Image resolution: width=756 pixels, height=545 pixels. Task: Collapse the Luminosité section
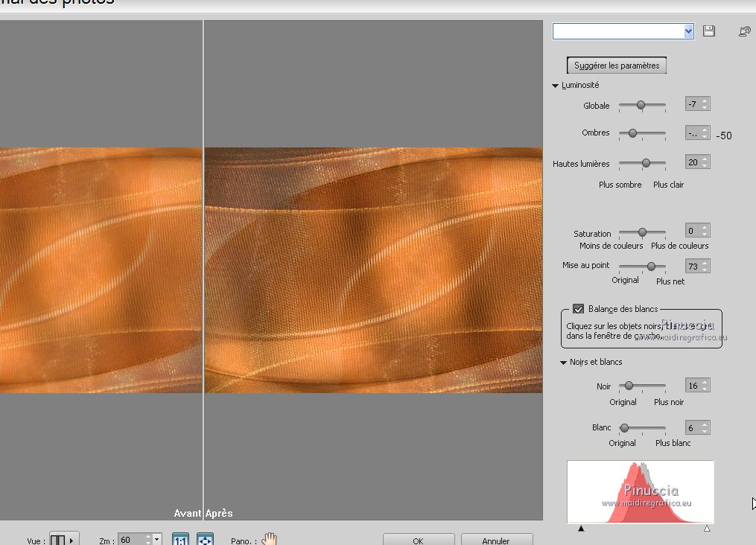coord(555,86)
